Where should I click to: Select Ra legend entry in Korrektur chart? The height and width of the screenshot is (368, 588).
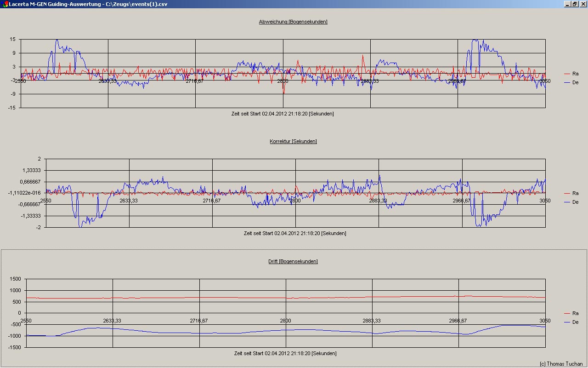click(575, 193)
